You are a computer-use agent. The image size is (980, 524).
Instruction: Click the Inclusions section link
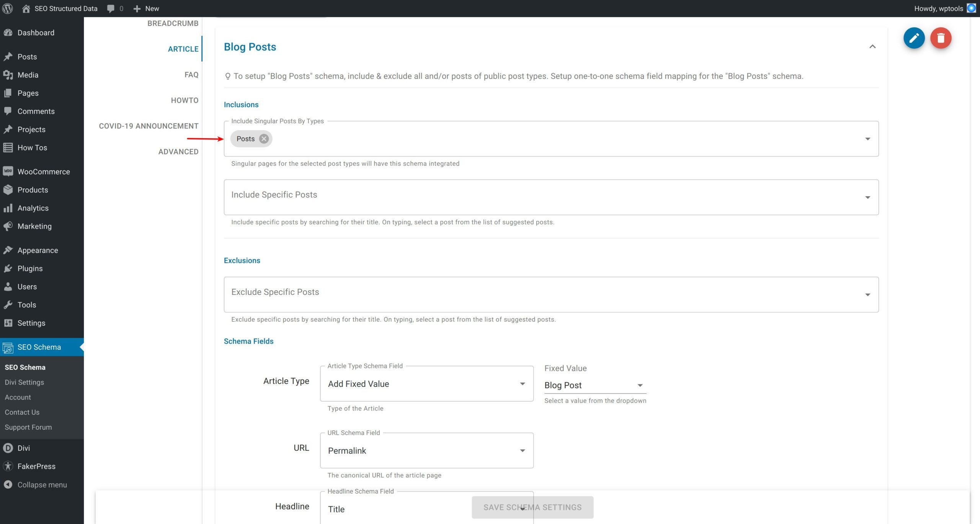click(241, 105)
